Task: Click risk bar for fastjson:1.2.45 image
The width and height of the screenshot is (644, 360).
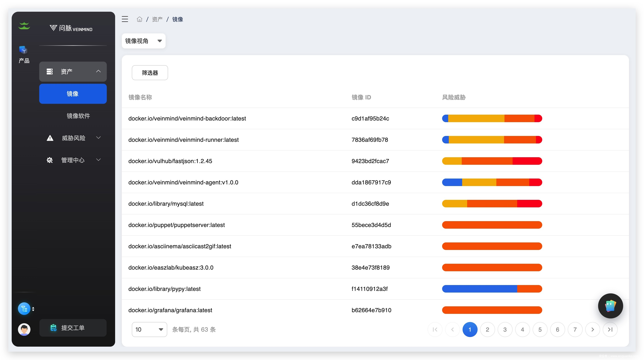Action: tap(492, 161)
